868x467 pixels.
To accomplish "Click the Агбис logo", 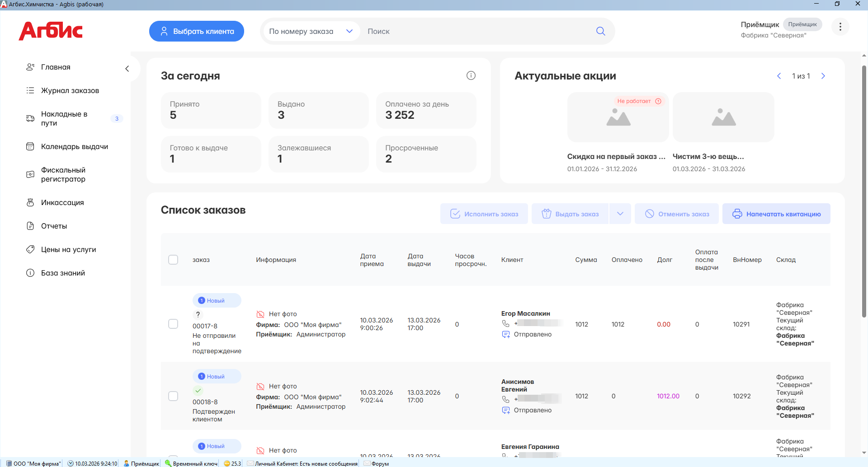I will click(51, 31).
